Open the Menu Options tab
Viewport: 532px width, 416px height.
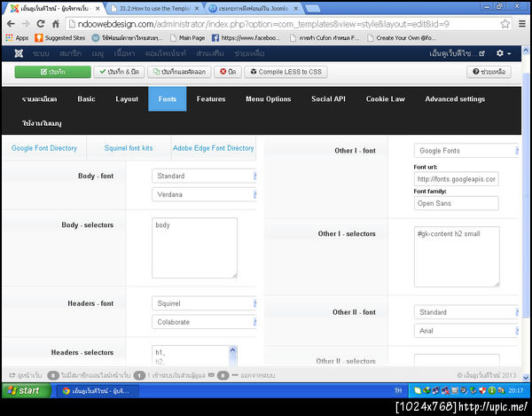tap(269, 99)
